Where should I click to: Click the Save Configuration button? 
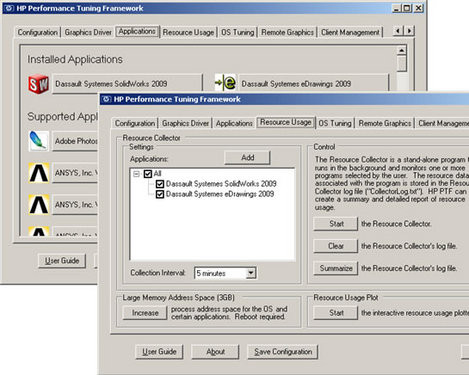(x=283, y=352)
